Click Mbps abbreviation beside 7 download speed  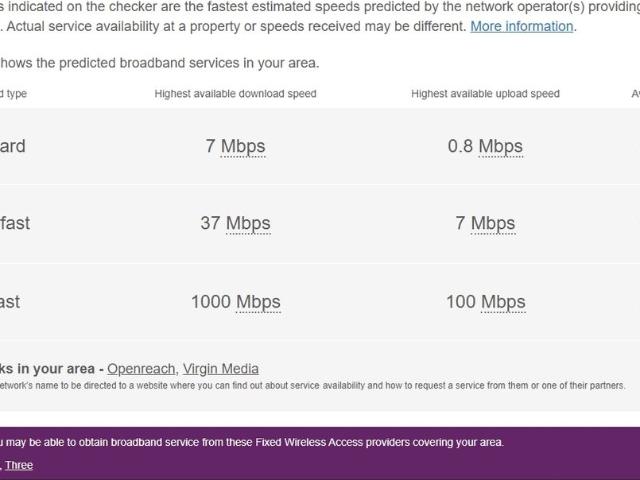click(x=243, y=146)
